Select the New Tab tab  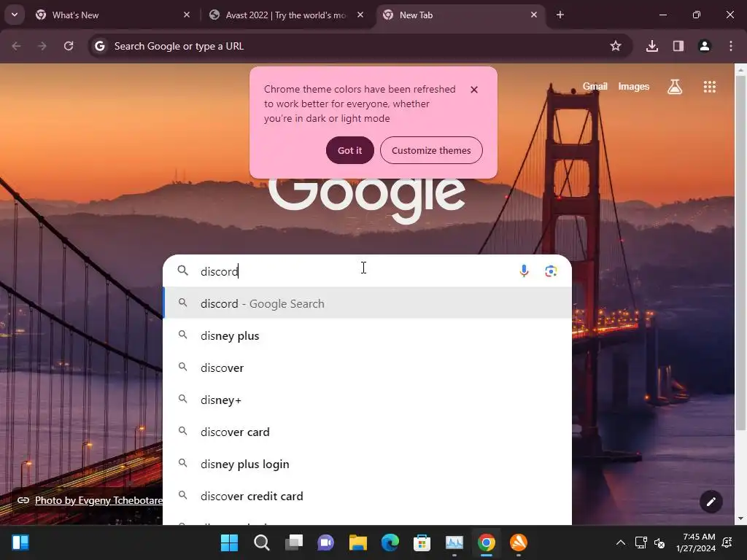coord(460,15)
